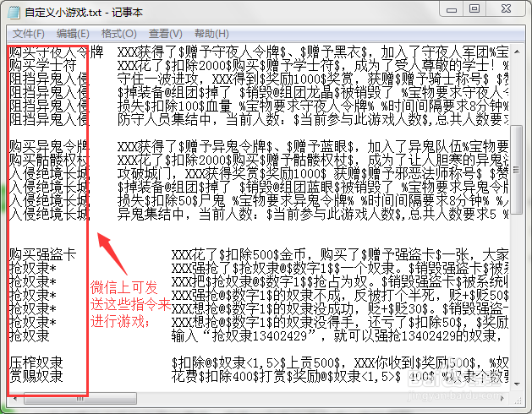Click the line starting 异鬼集结中
This screenshot has height=414, width=532.
coord(312,215)
